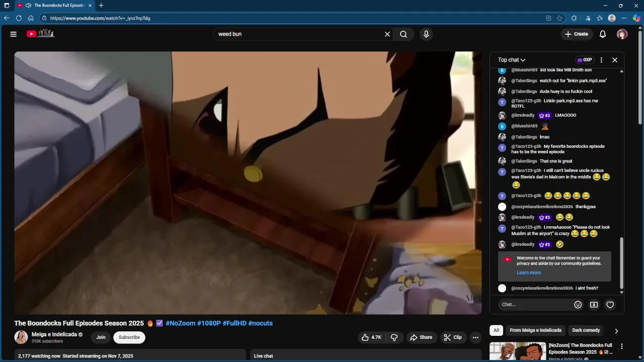
Task: Open YouTube notifications bell
Action: (x=603, y=34)
